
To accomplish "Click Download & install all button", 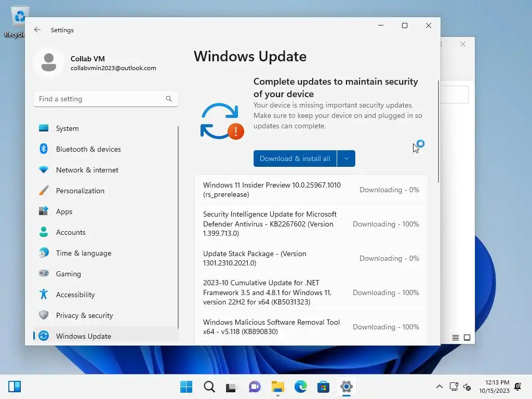I will point(295,158).
